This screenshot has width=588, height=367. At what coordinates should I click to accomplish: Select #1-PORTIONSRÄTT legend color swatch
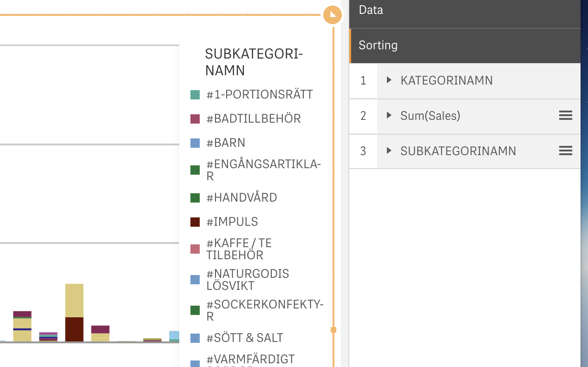pyautogui.click(x=195, y=95)
